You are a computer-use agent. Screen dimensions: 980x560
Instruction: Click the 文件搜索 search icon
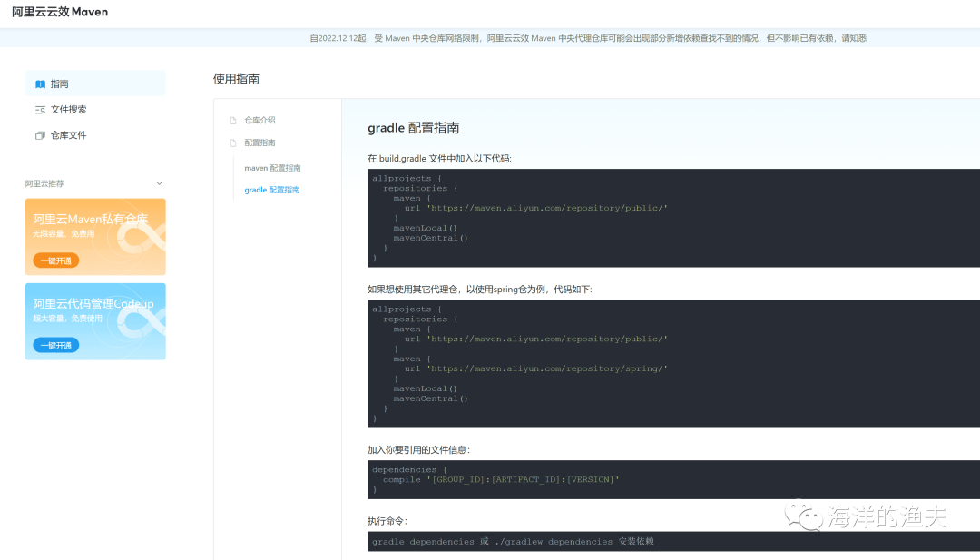[x=40, y=110]
